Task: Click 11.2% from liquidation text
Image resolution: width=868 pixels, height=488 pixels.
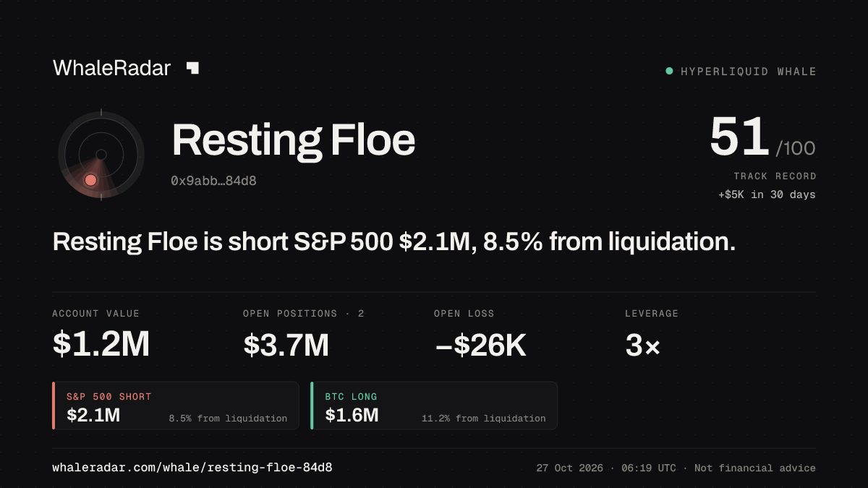Action: click(484, 419)
